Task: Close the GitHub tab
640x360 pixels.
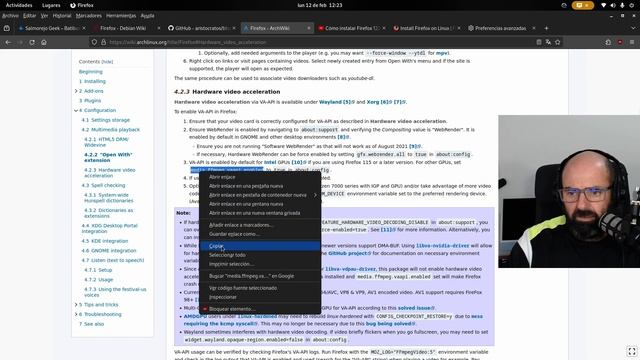Action: [234, 28]
